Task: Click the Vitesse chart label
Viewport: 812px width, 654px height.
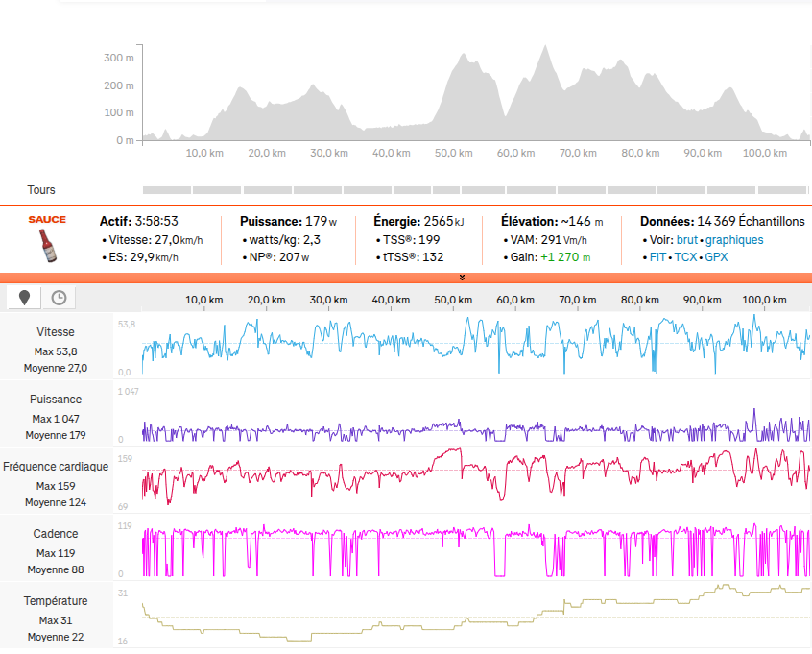Action: point(55,332)
